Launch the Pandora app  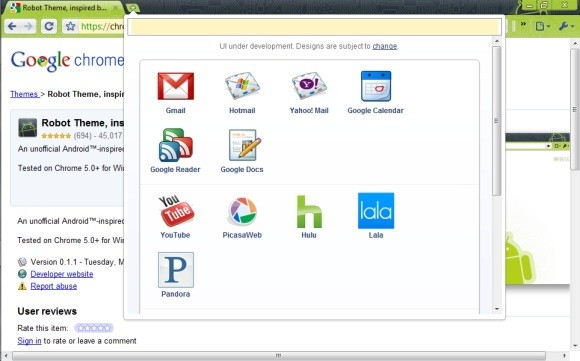[176, 270]
